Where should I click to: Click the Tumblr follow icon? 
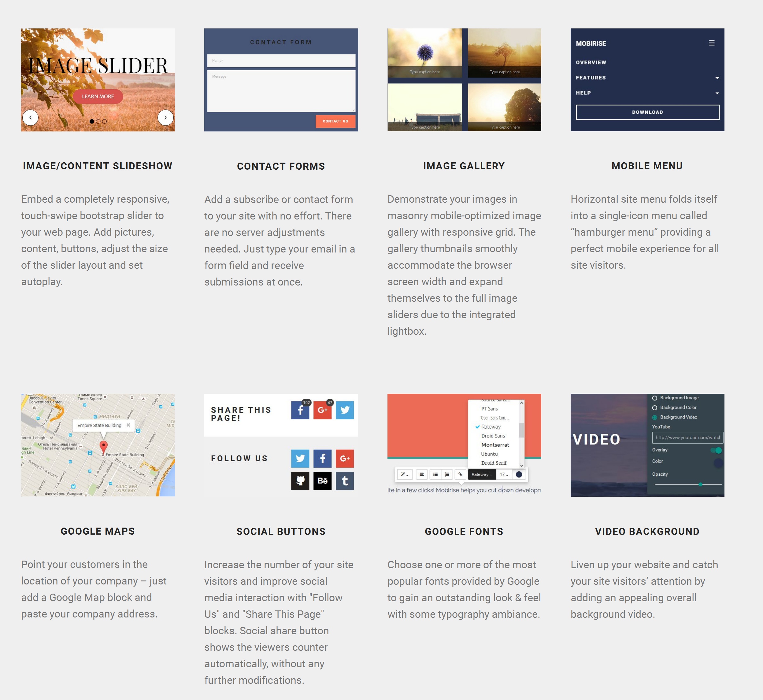[344, 480]
